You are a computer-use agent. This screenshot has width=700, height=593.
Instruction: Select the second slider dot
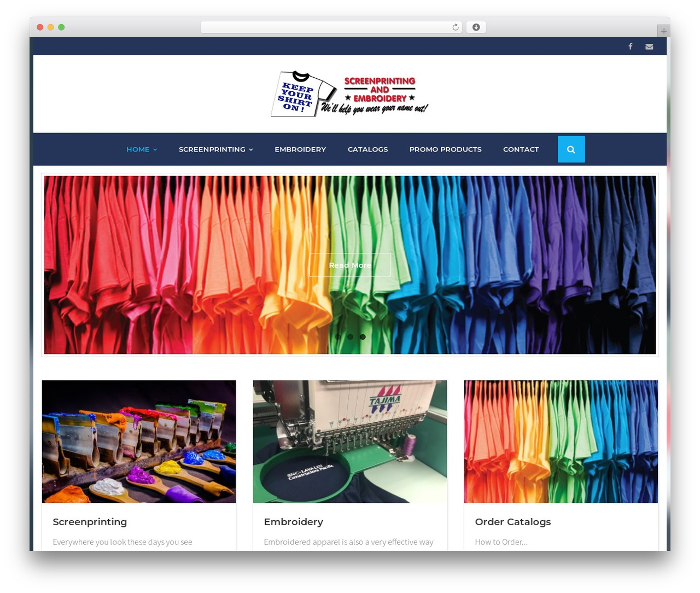[x=350, y=337]
